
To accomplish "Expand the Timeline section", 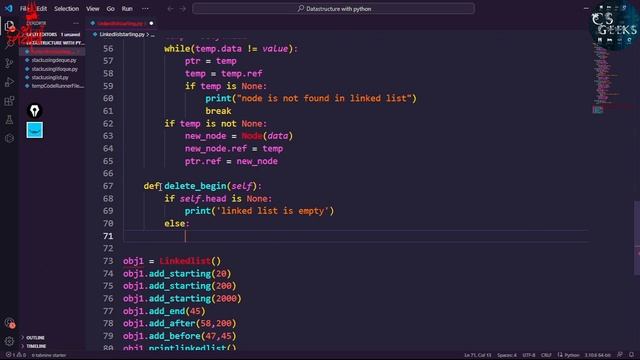I will point(36,346).
